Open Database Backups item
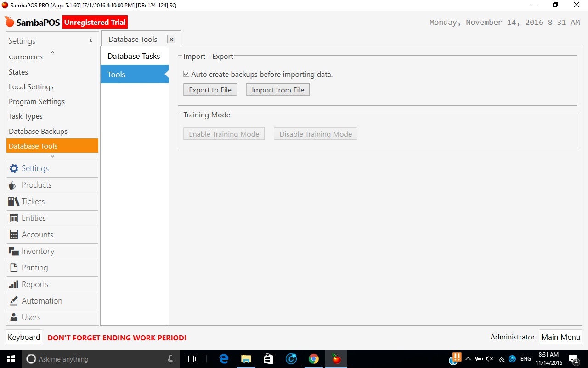588x368 pixels. [52, 131]
